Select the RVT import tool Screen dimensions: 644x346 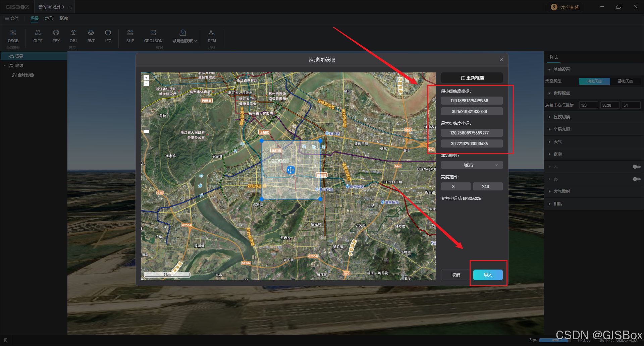[x=91, y=36]
